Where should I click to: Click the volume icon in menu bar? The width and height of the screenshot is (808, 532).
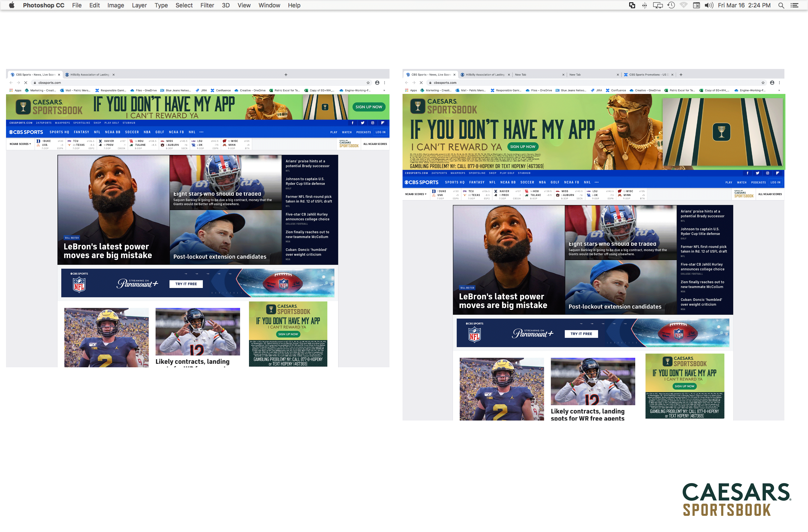click(709, 5)
